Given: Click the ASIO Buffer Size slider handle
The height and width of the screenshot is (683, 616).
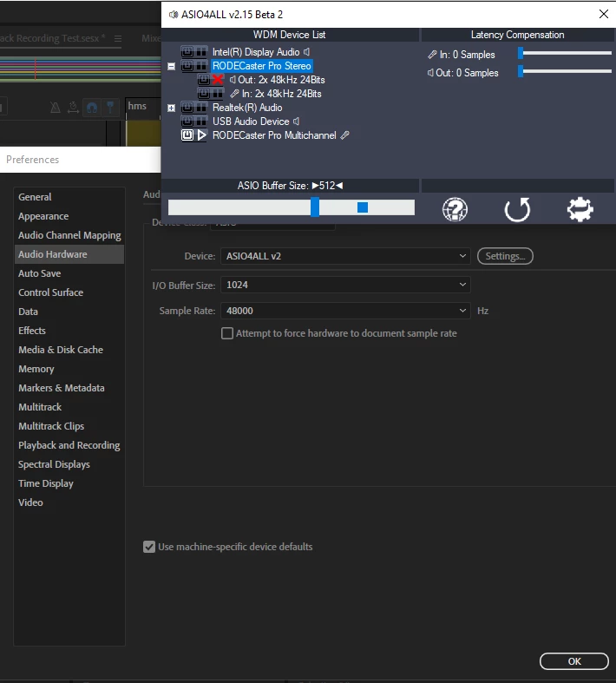Looking at the screenshot, I should [315, 207].
